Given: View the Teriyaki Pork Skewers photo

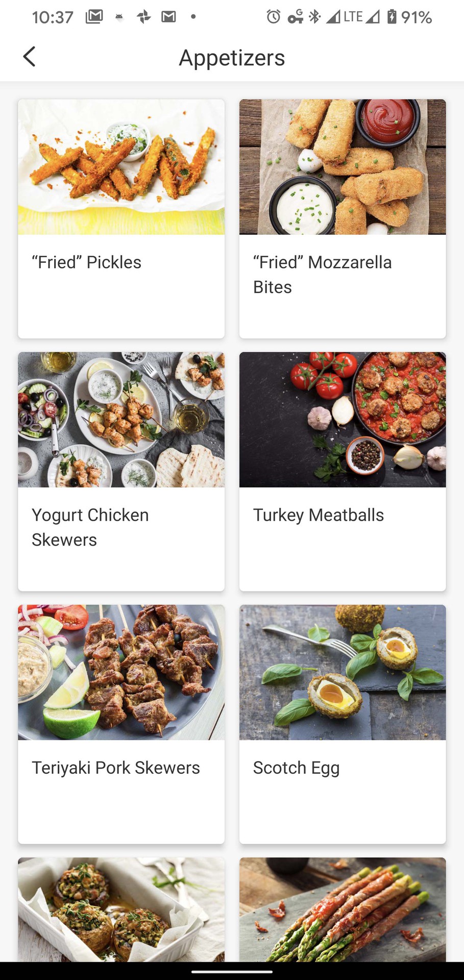Looking at the screenshot, I should click(x=121, y=672).
